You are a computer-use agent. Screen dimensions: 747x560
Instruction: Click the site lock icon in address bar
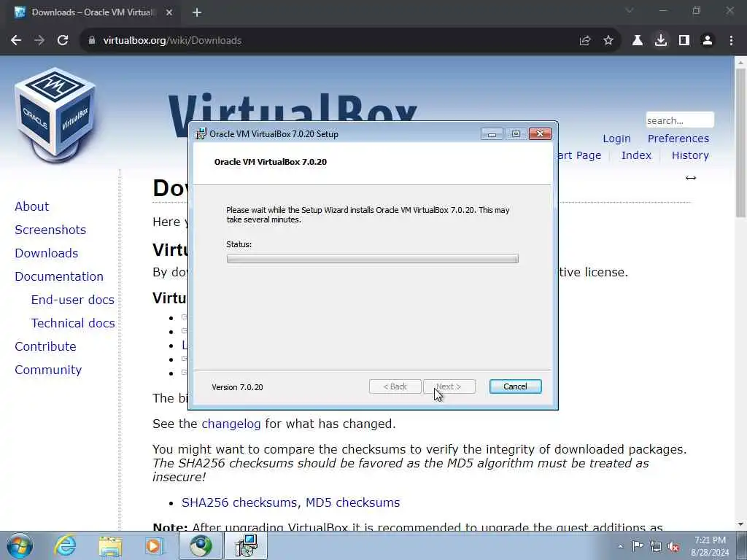coord(91,41)
